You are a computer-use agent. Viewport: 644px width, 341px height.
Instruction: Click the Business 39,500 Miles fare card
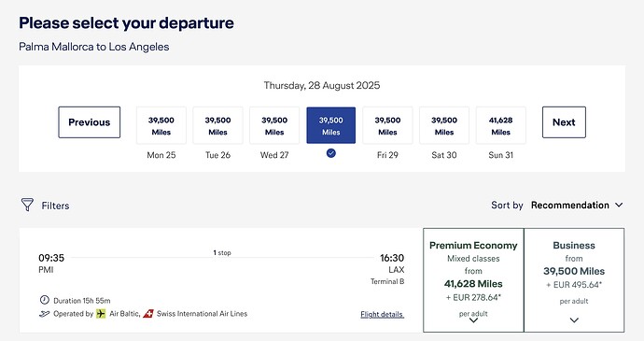pos(574,280)
